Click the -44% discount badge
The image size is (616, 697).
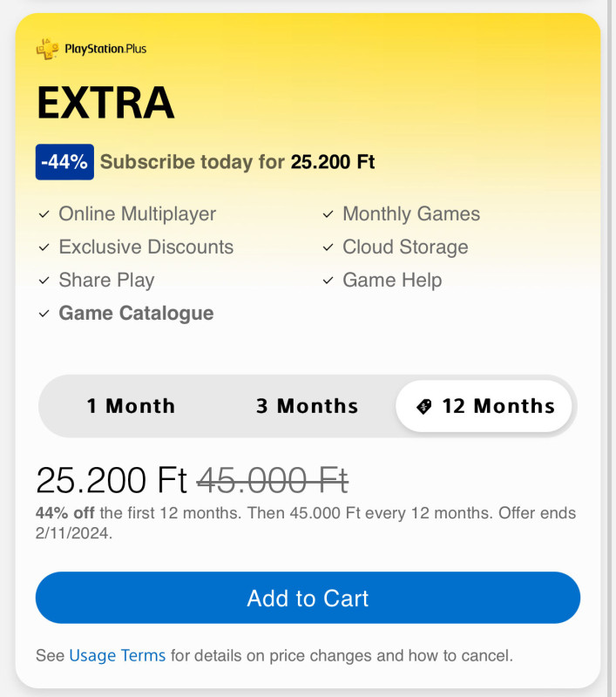(64, 162)
